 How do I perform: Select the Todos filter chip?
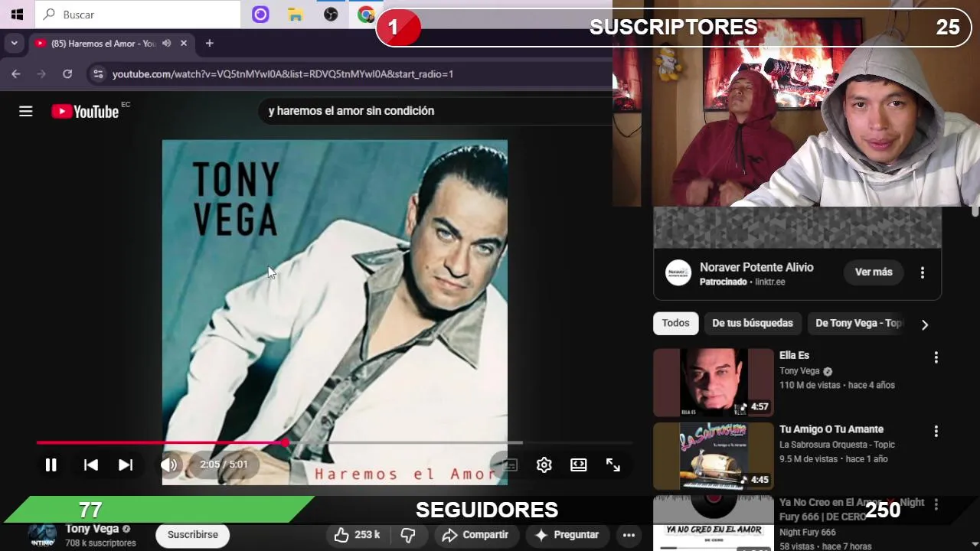pyautogui.click(x=675, y=323)
